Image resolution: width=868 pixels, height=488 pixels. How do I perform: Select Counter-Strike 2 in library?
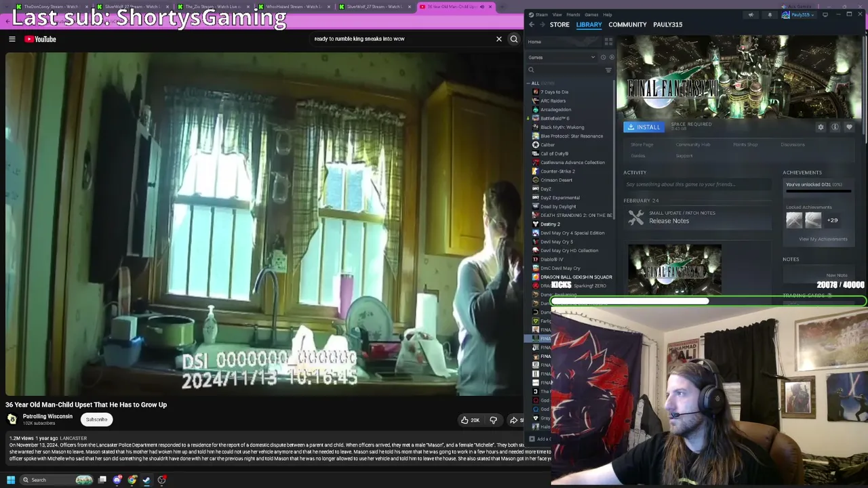[x=557, y=171]
